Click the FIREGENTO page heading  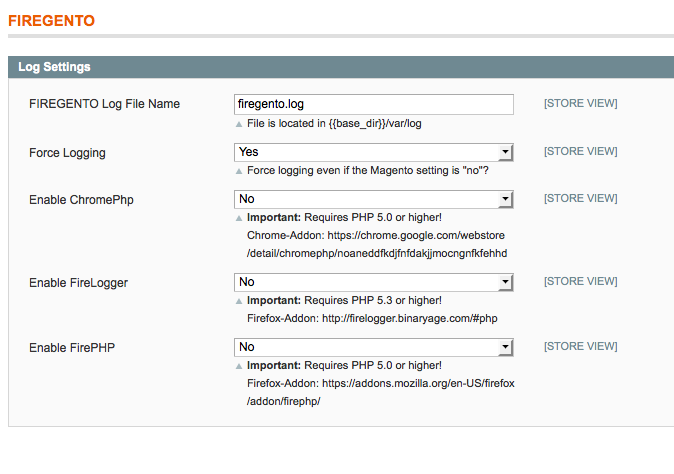pos(52,21)
